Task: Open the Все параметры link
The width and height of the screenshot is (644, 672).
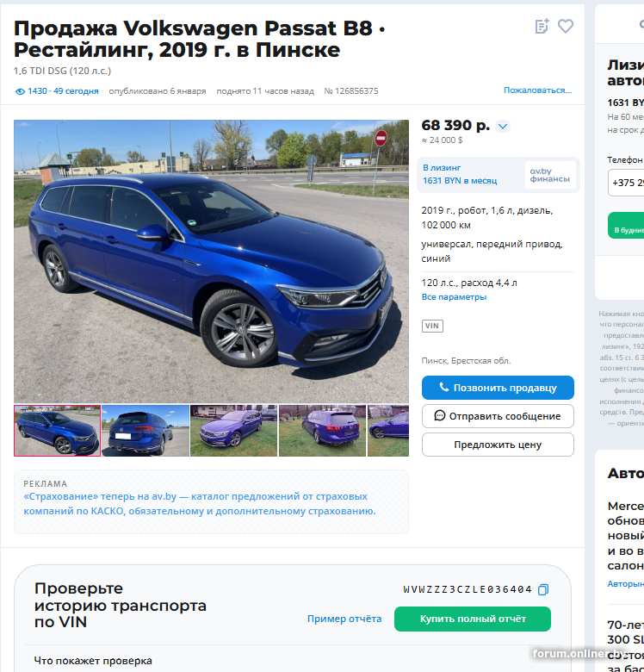Action: 454,297
